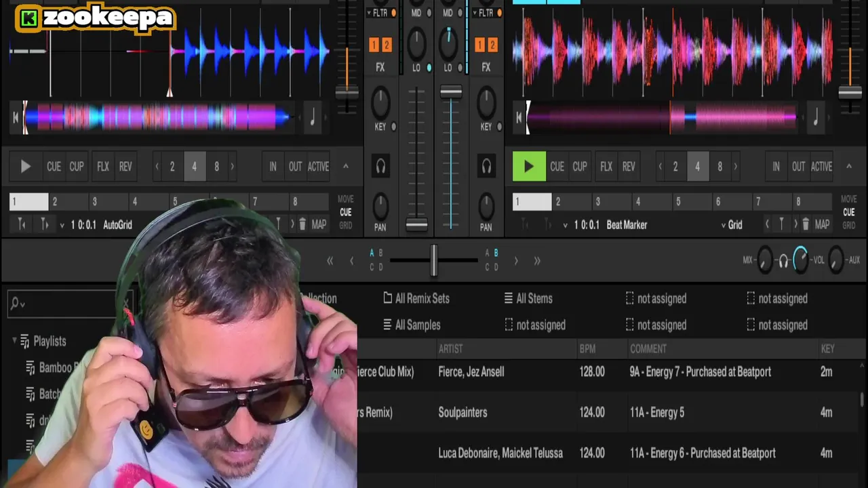Toggle FX unit 1 on left channel
This screenshot has height=488, width=868.
374,45
